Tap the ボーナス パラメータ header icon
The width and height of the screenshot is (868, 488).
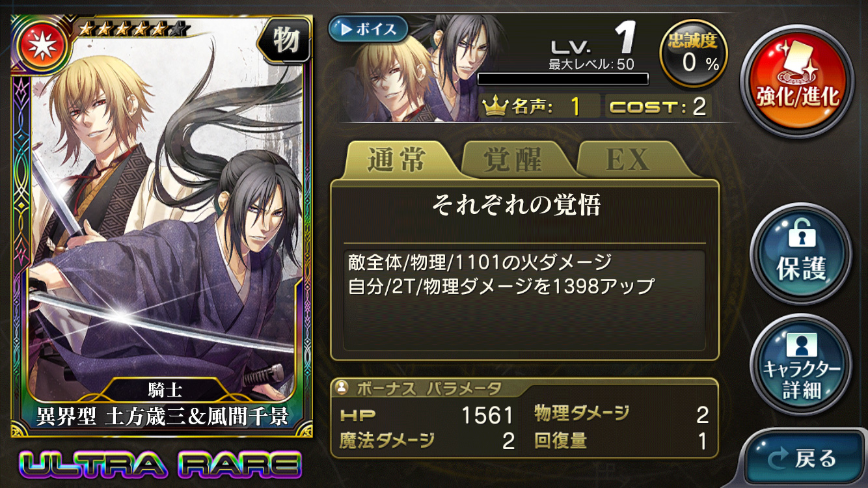click(340, 388)
